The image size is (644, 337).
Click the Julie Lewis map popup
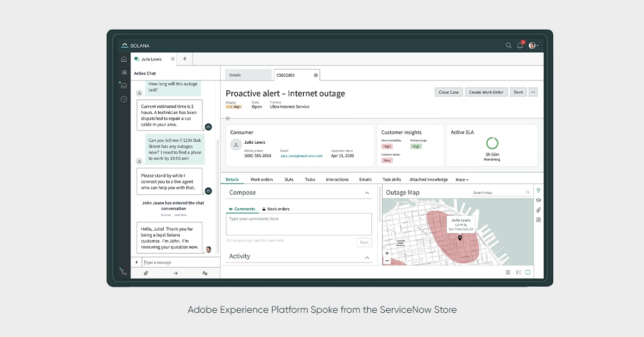[x=460, y=224]
